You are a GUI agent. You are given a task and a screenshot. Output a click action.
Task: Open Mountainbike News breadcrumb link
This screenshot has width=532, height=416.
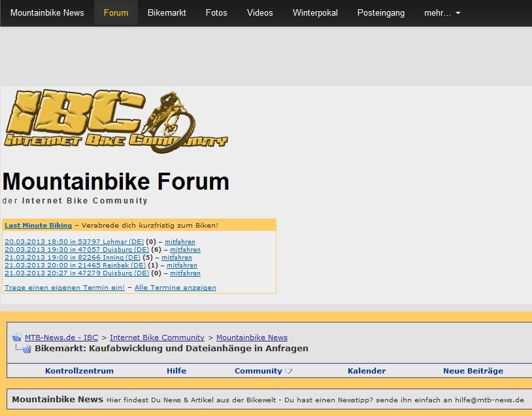(x=252, y=338)
